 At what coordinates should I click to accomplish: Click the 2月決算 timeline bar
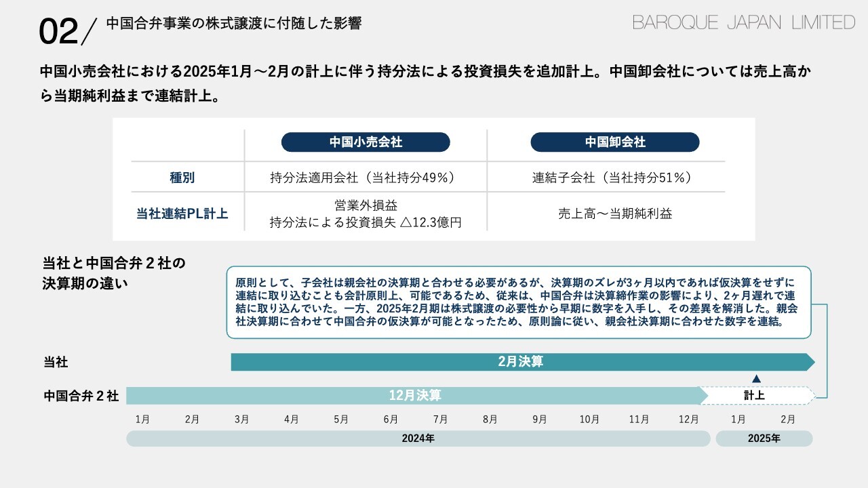(x=523, y=362)
